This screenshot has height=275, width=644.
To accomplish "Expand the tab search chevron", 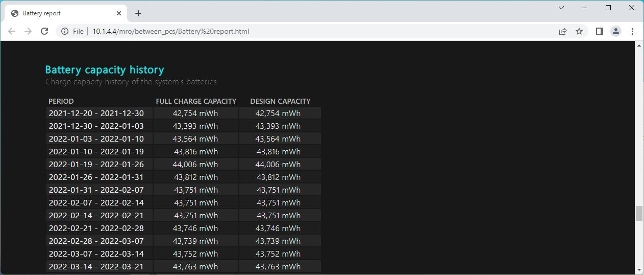I will [561, 8].
